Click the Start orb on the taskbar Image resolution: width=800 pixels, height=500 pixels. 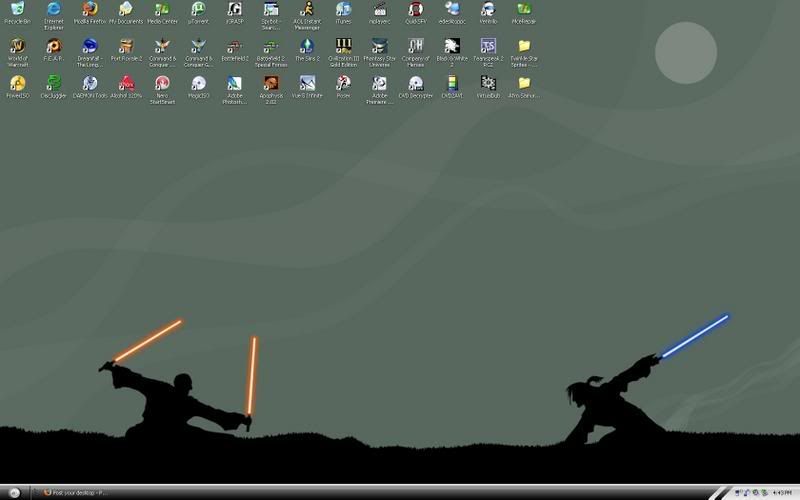point(14,493)
